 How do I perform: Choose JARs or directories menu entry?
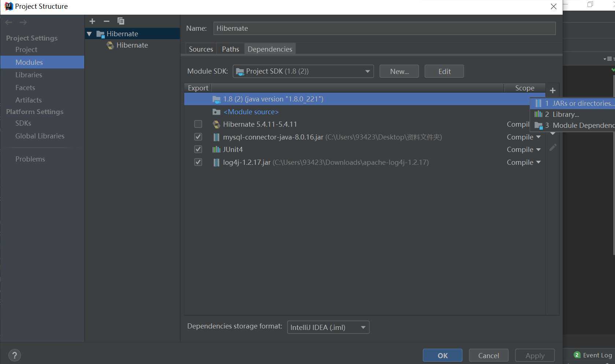[x=573, y=103]
